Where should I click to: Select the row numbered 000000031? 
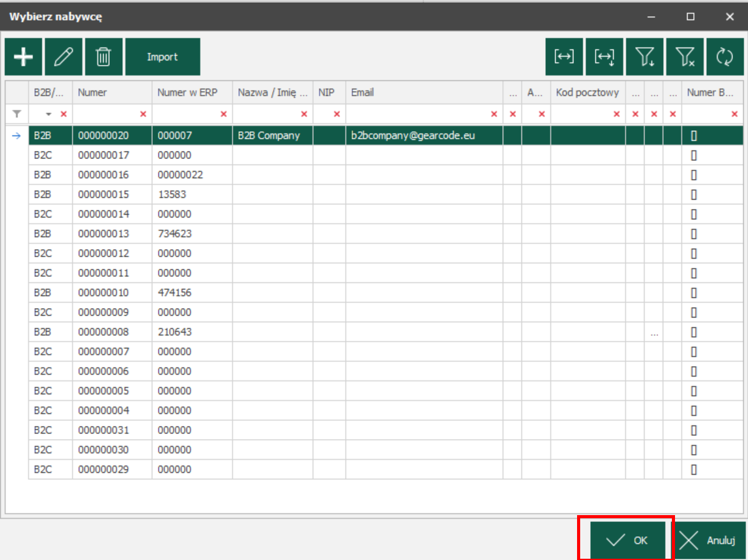(386, 430)
